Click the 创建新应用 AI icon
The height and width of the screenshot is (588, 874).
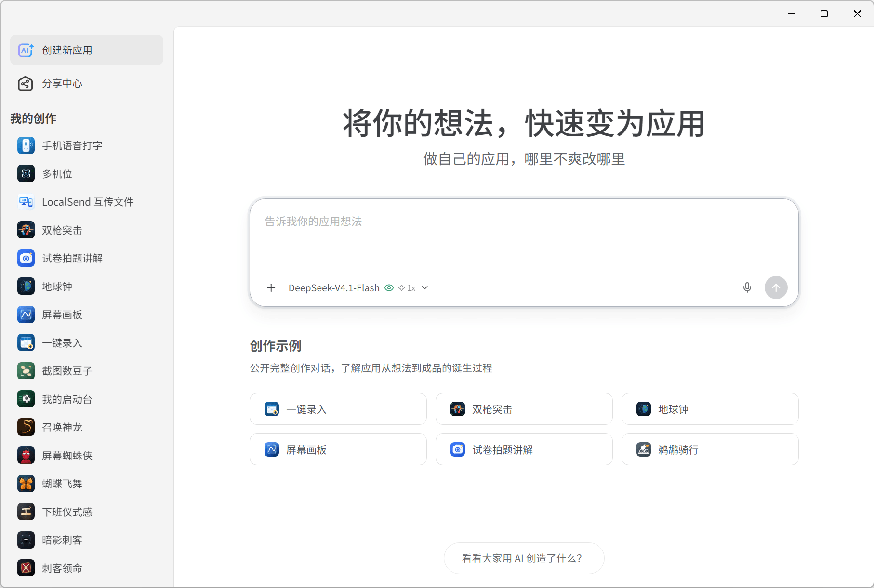click(26, 50)
